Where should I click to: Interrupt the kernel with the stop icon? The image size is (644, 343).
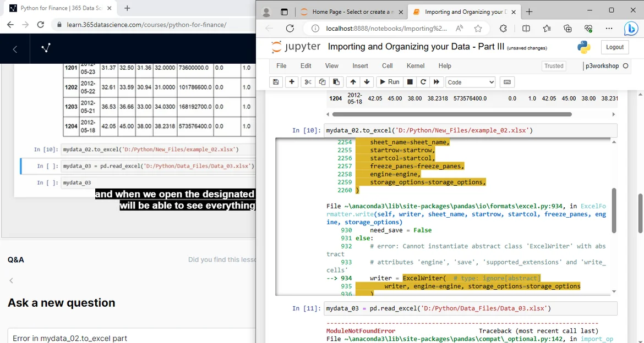[410, 82]
